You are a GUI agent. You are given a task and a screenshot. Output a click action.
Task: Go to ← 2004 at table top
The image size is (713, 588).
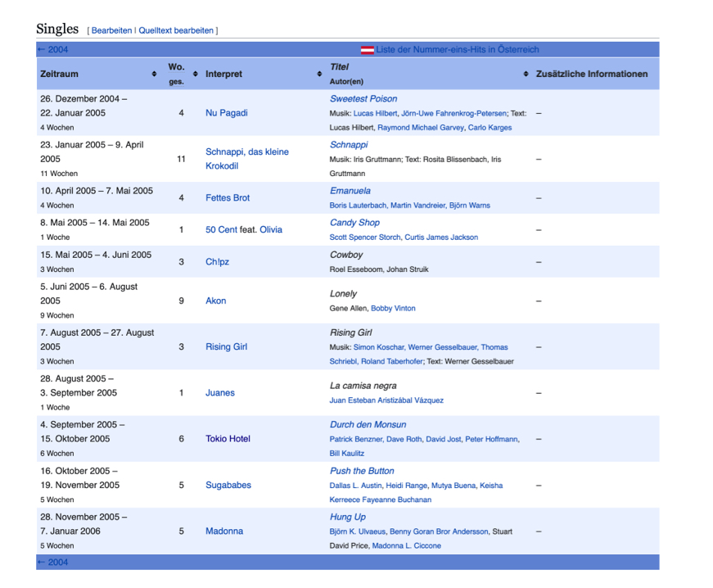click(x=52, y=50)
